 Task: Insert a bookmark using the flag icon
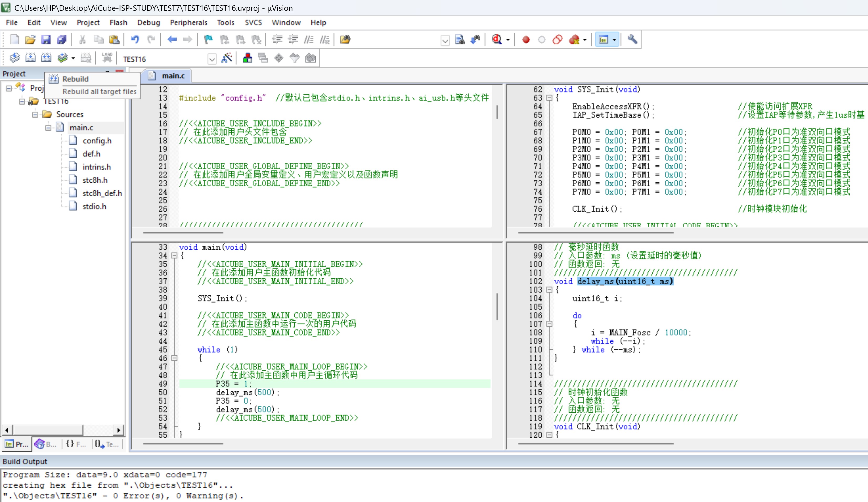click(208, 40)
